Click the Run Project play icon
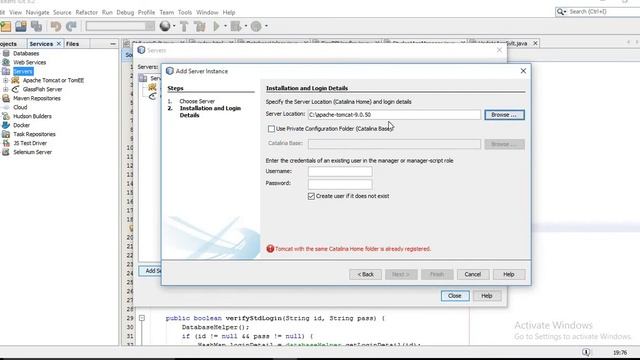This screenshot has width=640, height=360. 216,27
